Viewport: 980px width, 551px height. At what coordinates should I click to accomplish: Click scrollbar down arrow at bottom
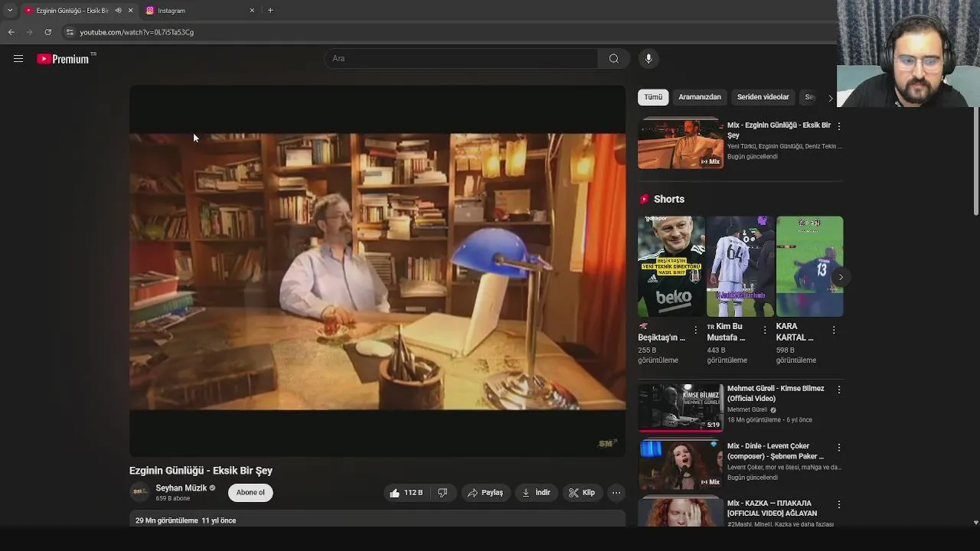[x=975, y=523]
